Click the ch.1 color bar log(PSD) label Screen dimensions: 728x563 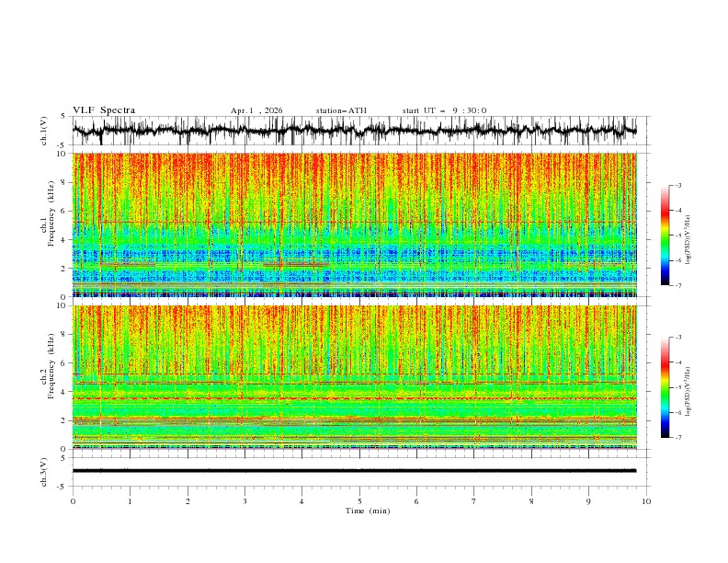688,240
